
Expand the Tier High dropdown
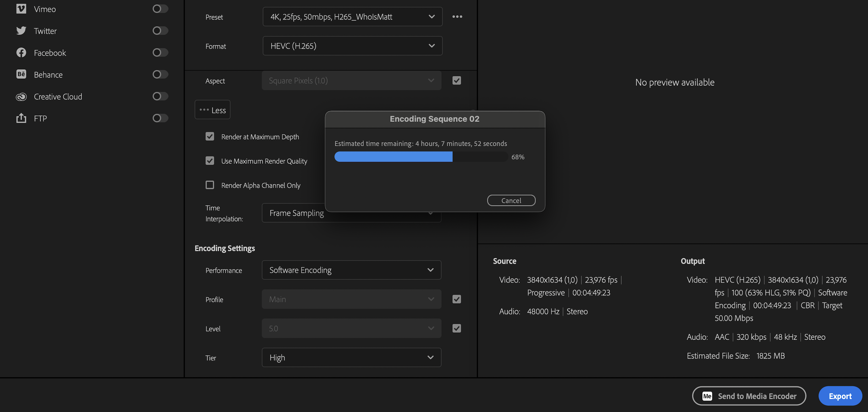[x=351, y=357]
